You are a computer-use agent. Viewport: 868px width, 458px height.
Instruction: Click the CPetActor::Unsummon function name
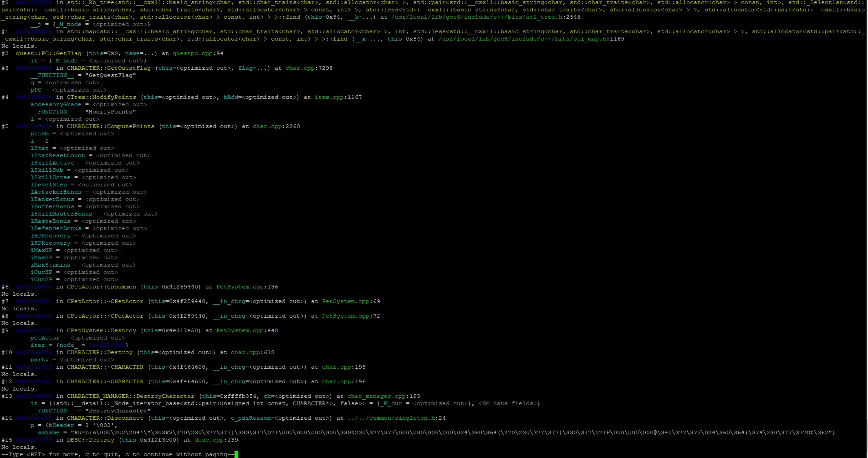point(102,287)
